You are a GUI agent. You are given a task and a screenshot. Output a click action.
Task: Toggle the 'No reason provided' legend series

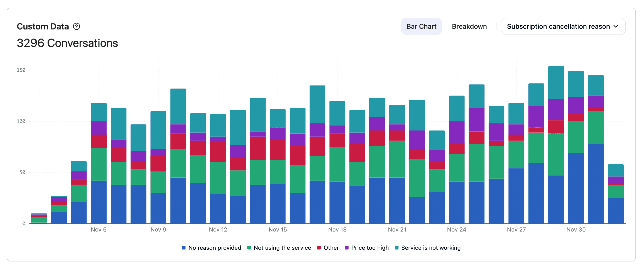pyautogui.click(x=214, y=248)
